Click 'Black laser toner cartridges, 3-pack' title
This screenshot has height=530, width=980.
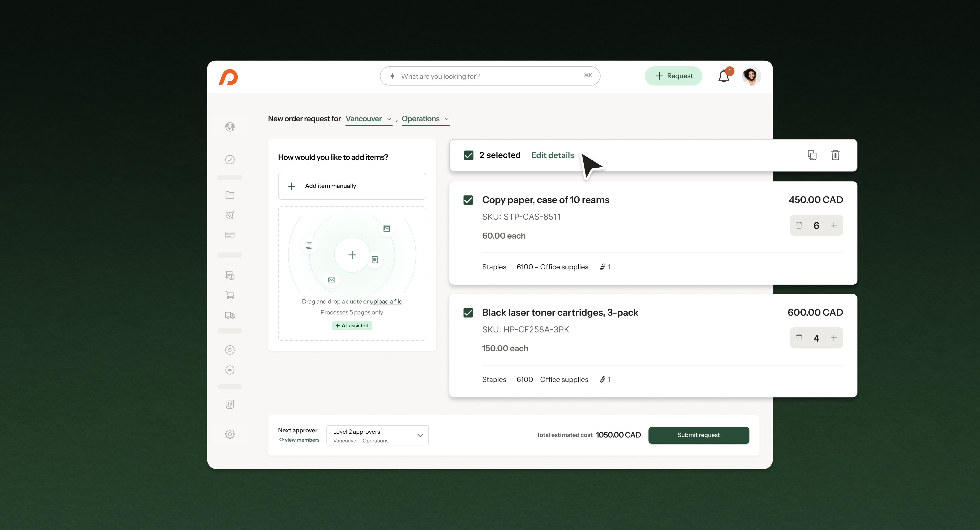560,313
